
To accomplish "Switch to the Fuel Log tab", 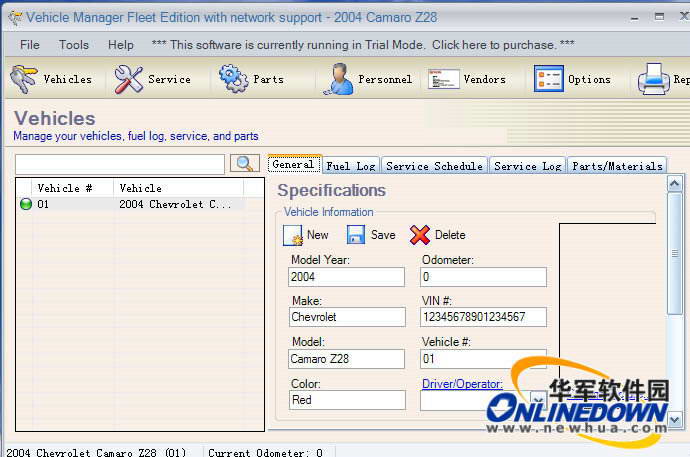I will point(351,166).
